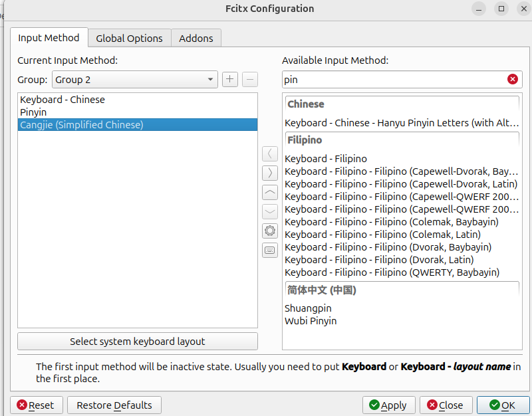Select Filipino (Dvorak, Latin) entry
The height and width of the screenshot is (416, 532).
402,260
